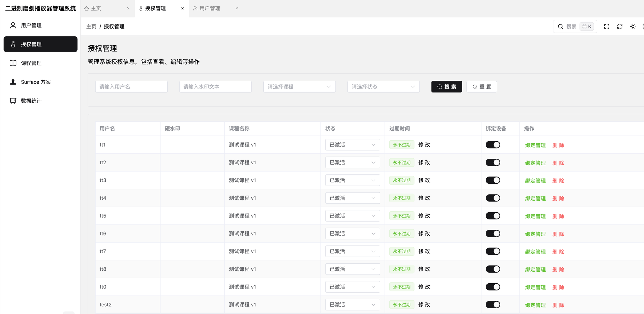Toggle the 绑定设备 switch for tt5
This screenshot has width=644, height=314.
pos(493,216)
